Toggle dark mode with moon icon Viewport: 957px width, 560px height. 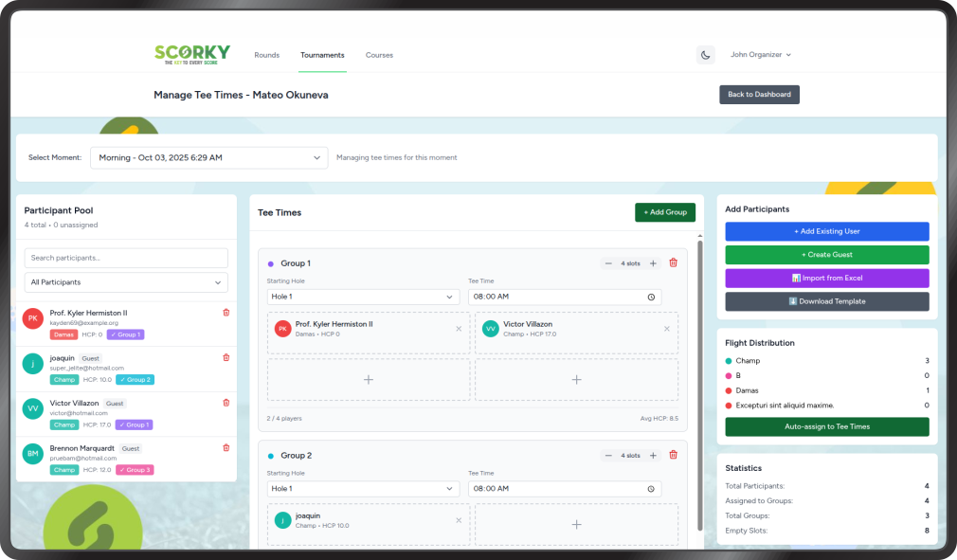[705, 55]
